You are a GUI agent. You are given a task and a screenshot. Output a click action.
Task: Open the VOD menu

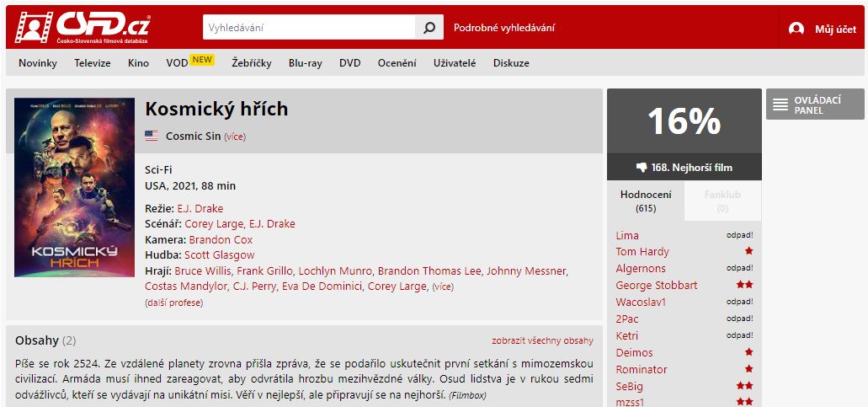point(177,63)
